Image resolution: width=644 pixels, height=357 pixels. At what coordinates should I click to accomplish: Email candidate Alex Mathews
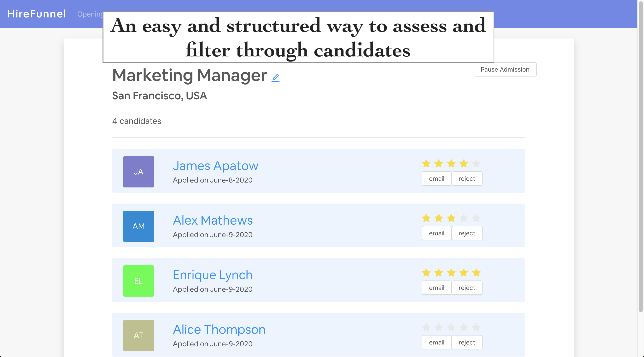pyautogui.click(x=436, y=233)
